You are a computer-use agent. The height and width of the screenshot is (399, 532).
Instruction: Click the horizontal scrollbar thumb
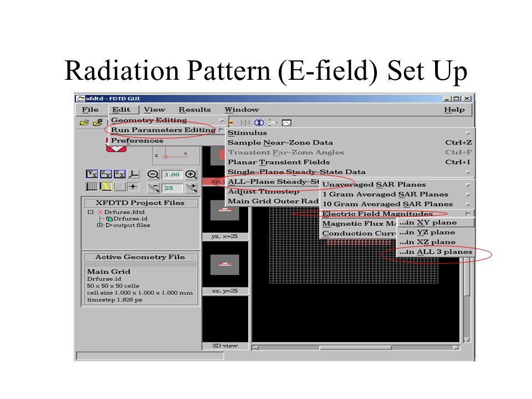[x=356, y=347]
